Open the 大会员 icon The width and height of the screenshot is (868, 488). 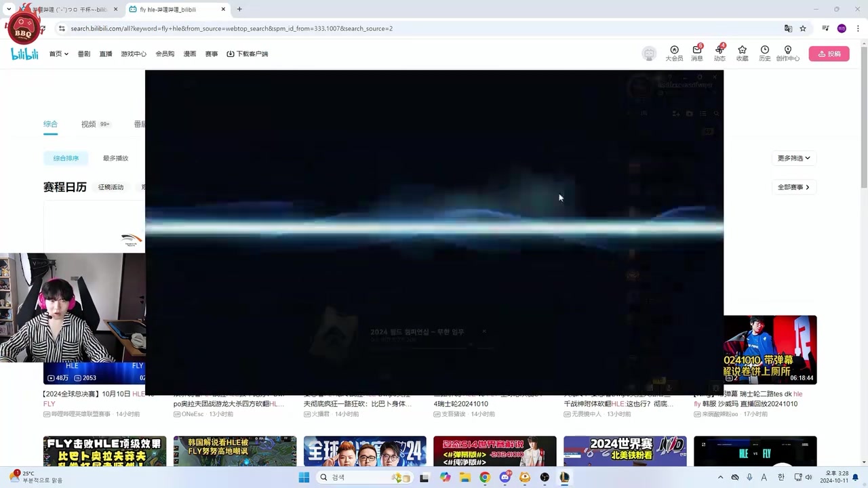(x=674, y=54)
